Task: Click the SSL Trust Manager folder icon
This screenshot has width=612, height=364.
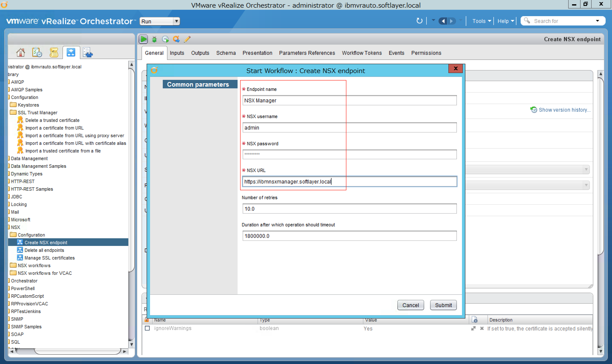Action: pos(13,112)
